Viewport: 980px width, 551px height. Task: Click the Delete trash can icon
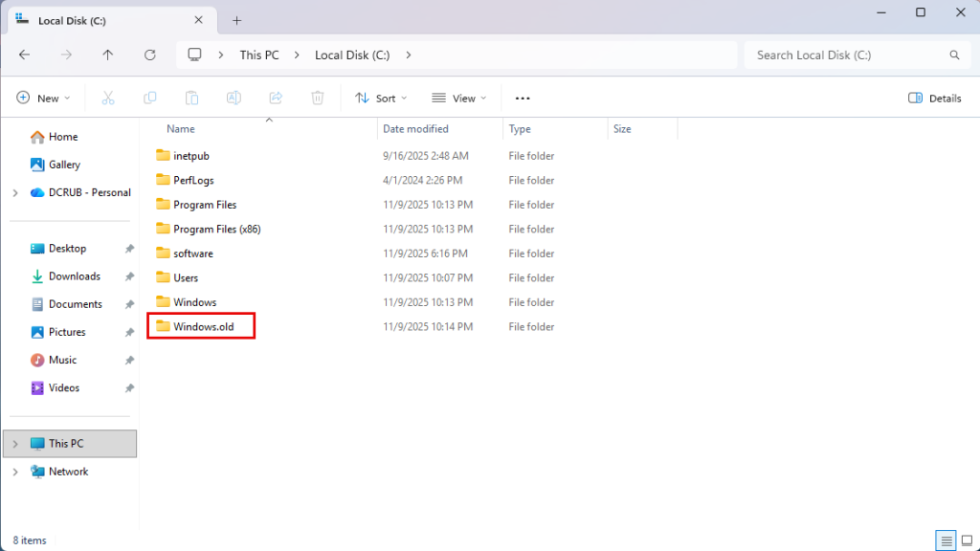pyautogui.click(x=318, y=99)
